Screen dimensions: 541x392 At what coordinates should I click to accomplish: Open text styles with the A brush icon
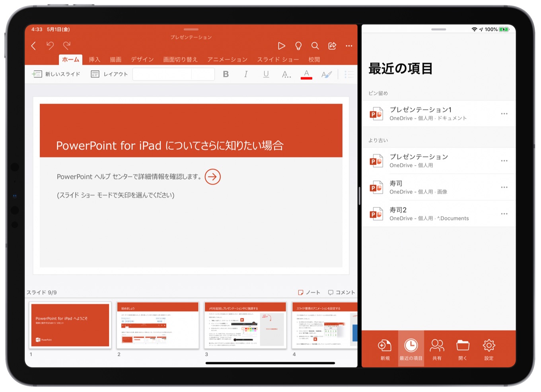327,74
